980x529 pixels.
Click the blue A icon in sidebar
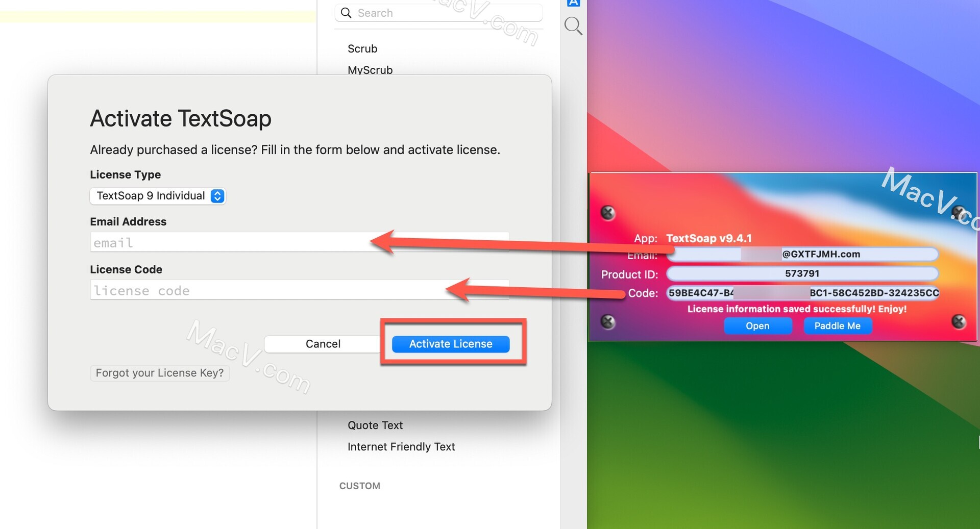click(x=573, y=3)
